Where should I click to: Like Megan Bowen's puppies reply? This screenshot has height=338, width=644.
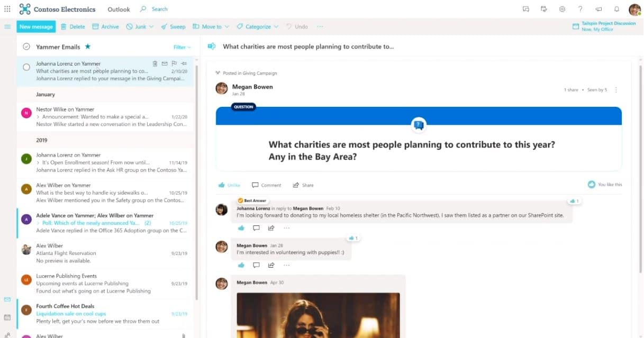click(x=241, y=265)
